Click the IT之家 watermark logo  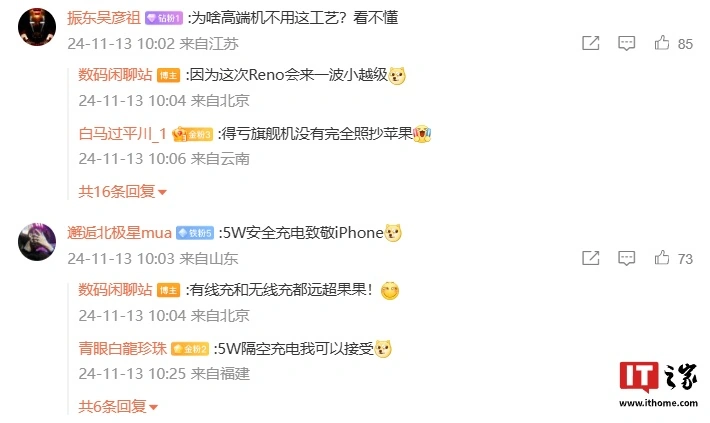[x=658, y=384]
